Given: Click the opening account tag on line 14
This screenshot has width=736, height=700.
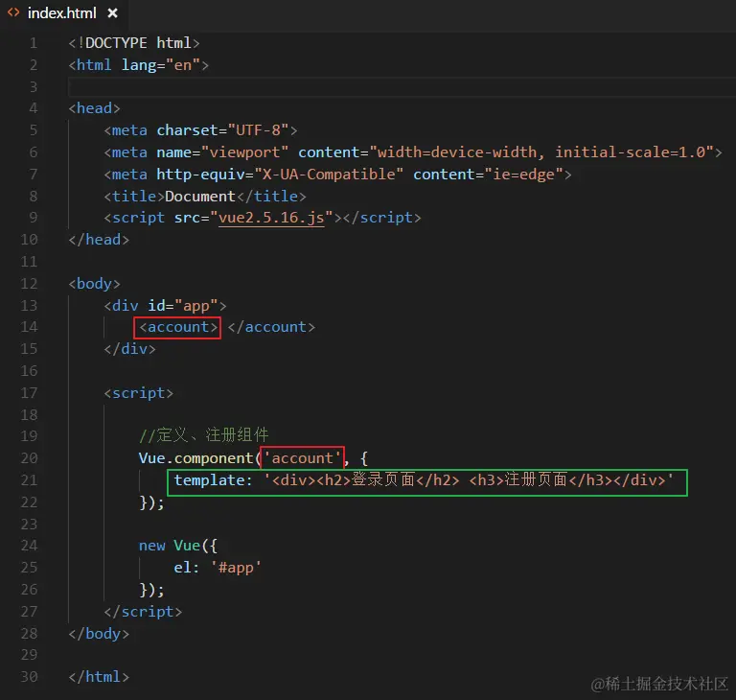Looking at the screenshot, I should tap(178, 327).
